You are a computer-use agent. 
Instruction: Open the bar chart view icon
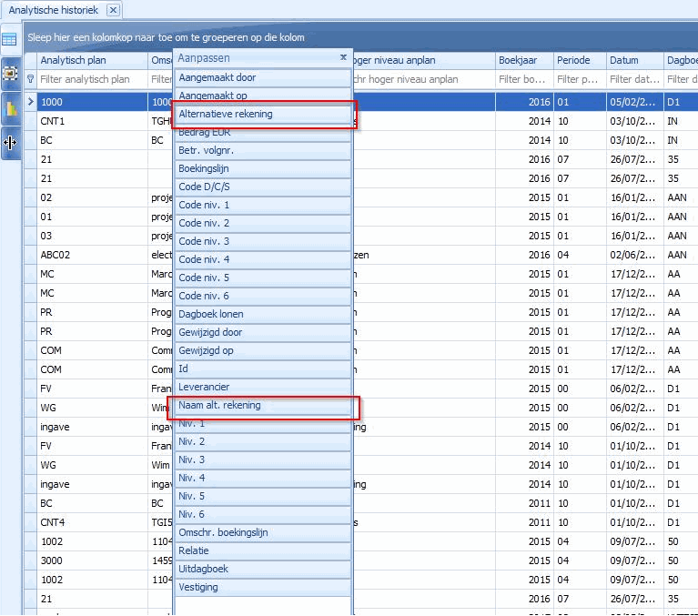[11, 108]
